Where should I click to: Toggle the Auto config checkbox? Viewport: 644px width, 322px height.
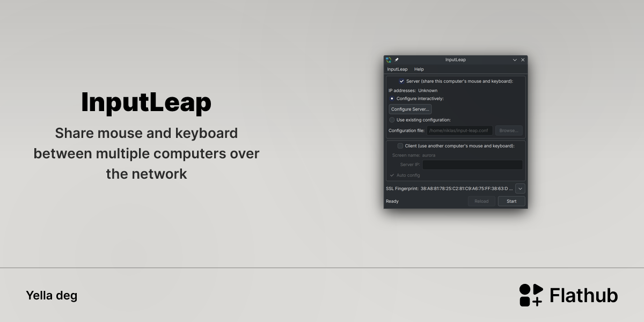tap(392, 175)
